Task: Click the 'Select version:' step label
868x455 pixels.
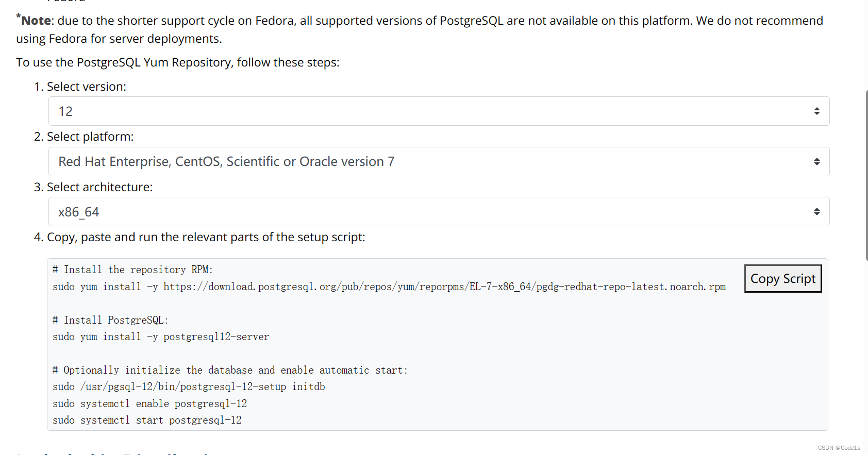Action: (87, 87)
